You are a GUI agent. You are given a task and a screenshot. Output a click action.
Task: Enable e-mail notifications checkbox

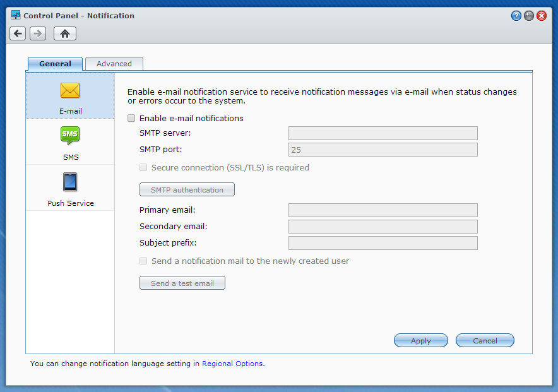tap(131, 118)
